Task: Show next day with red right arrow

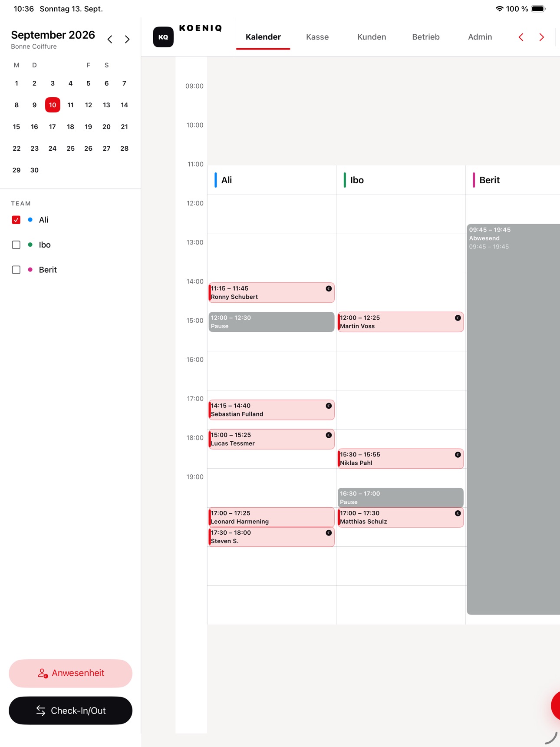Action: click(x=541, y=37)
